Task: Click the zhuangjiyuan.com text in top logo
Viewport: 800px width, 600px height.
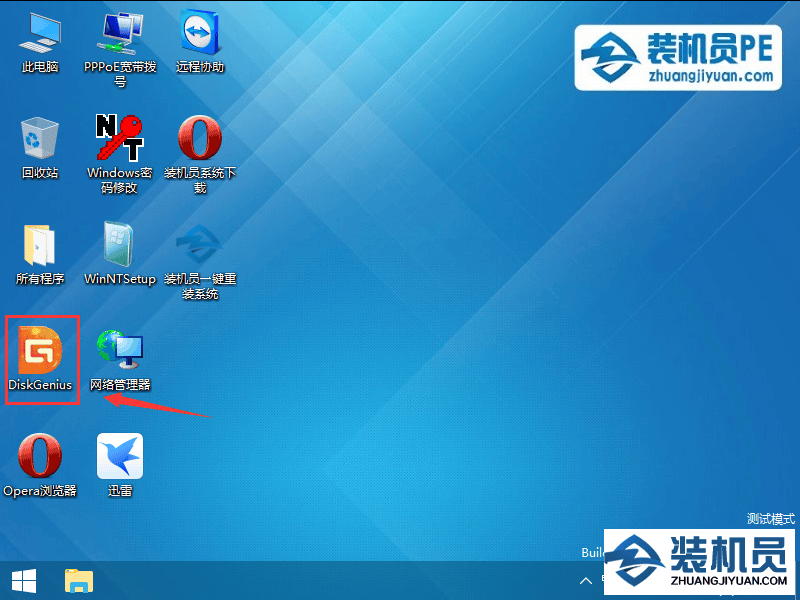Action: (711, 77)
